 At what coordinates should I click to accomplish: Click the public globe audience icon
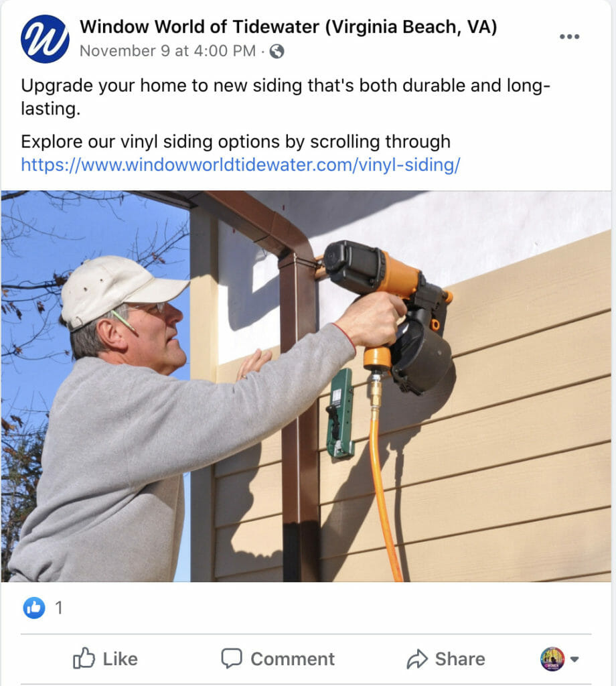pos(277,52)
